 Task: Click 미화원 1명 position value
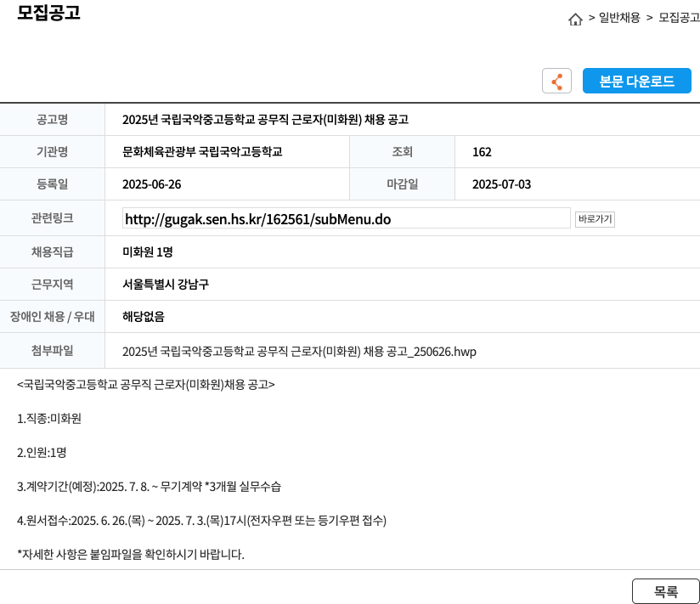pos(147,252)
